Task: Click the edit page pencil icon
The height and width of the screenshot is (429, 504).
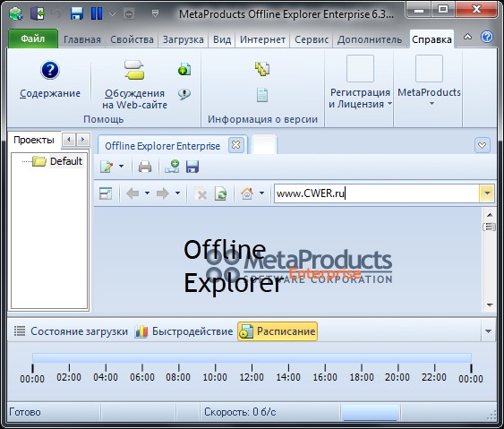Action: (107, 167)
